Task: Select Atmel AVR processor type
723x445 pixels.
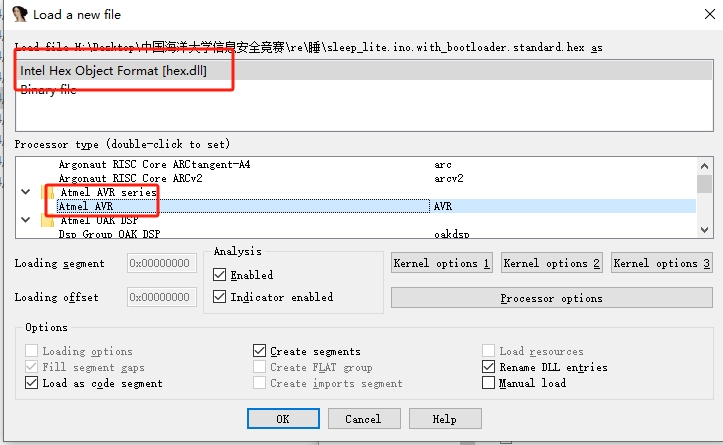Action: (x=86, y=206)
